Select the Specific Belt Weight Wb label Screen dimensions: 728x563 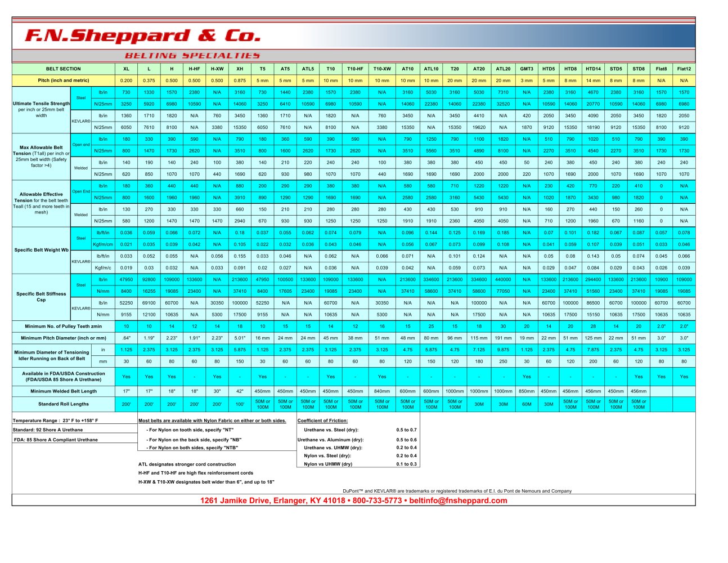pos(42,250)
